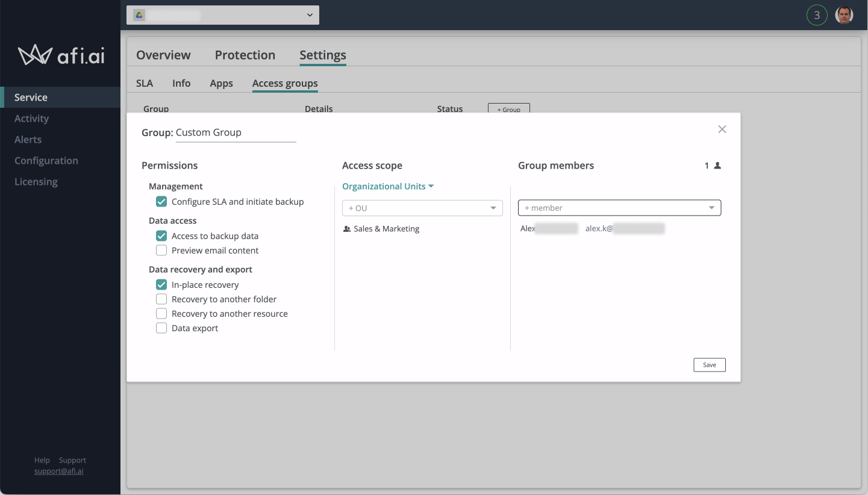868x495 pixels.
Task: Open the + member dropdown
Action: [619, 207]
